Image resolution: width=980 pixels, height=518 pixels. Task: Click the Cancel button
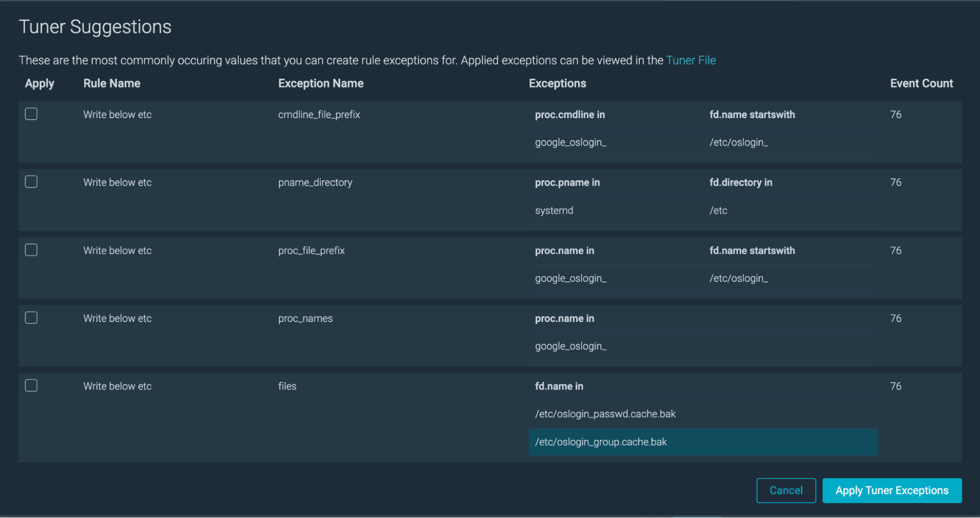pyautogui.click(x=786, y=491)
